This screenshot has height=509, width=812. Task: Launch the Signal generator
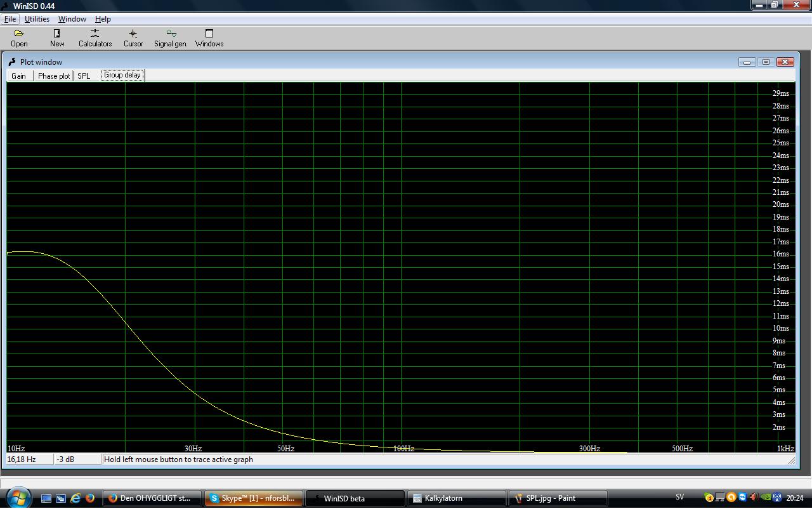click(171, 37)
